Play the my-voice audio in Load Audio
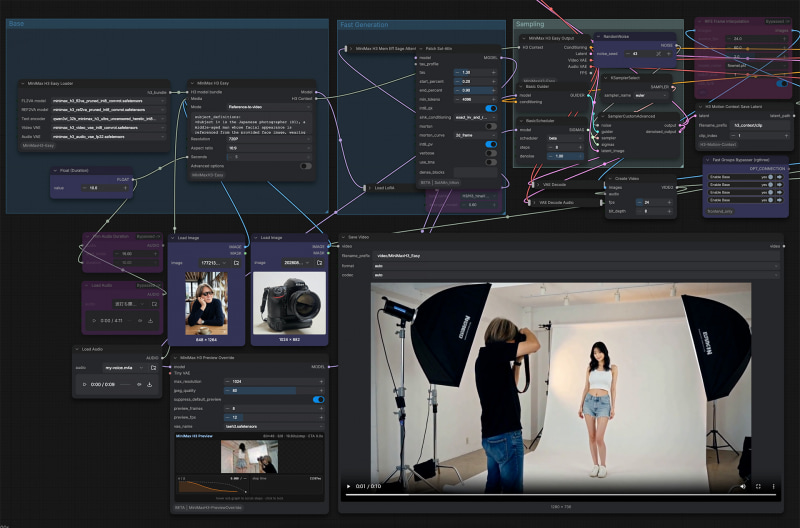This screenshot has width=800, height=528. [84, 384]
